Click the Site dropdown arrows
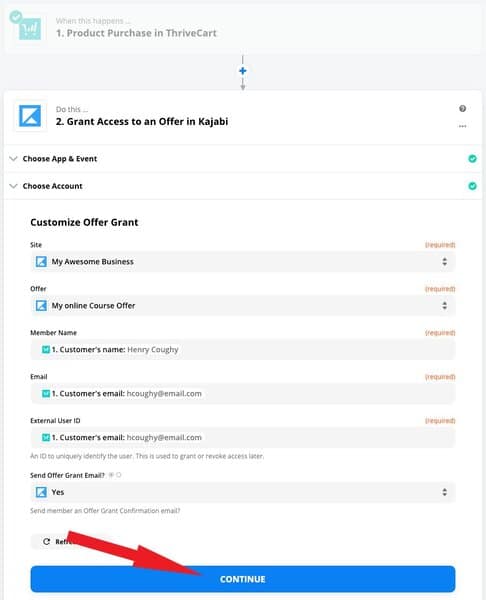 pos(444,262)
